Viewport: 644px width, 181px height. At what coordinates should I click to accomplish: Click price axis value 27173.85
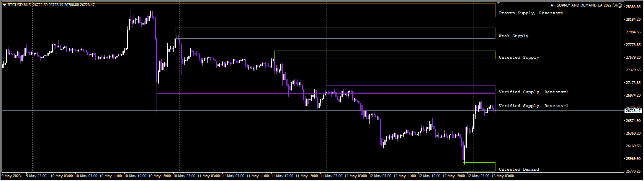coord(633,83)
